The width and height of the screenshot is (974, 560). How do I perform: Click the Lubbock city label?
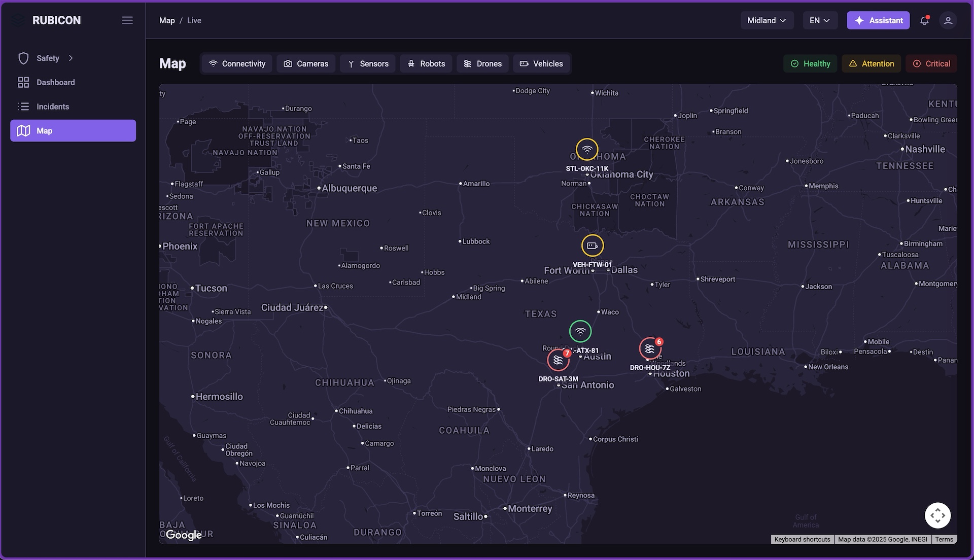tap(476, 241)
